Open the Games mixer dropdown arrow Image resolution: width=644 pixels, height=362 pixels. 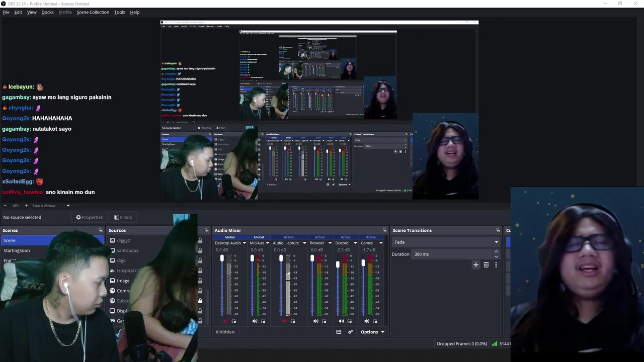[x=381, y=243]
